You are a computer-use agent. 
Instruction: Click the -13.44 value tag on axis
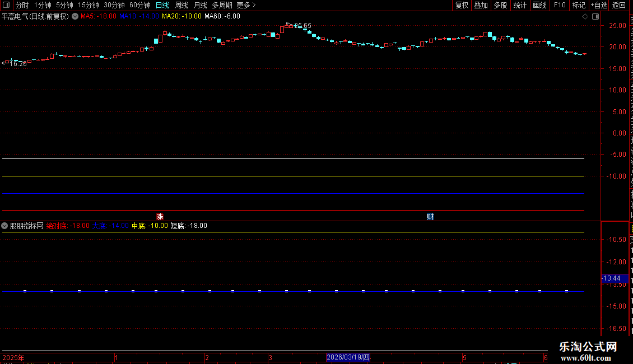(x=615, y=278)
